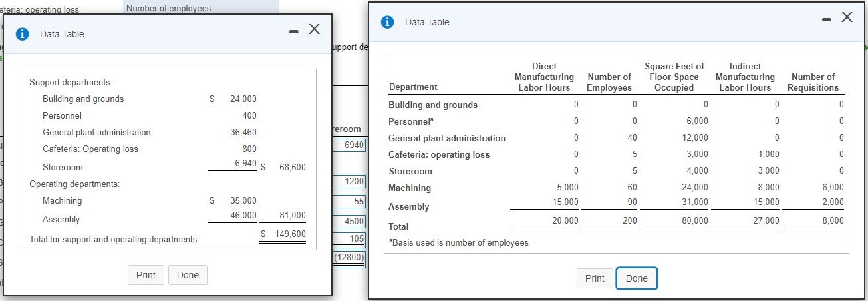
Task: Click 'Number of Employees' column header
Action: [x=609, y=82]
